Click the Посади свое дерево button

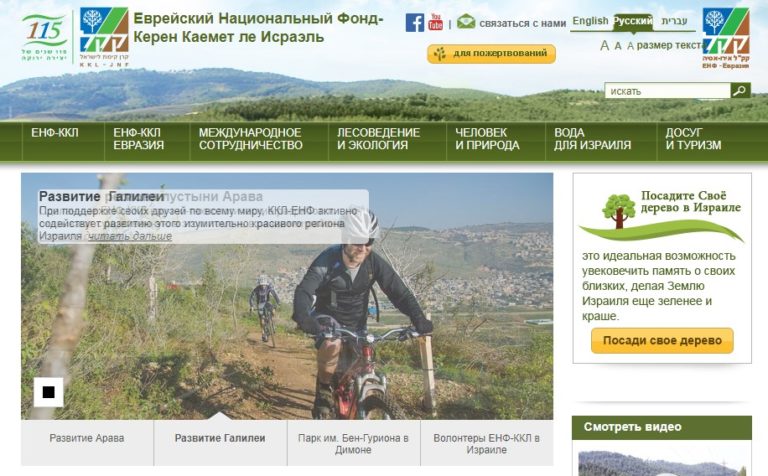tap(662, 340)
